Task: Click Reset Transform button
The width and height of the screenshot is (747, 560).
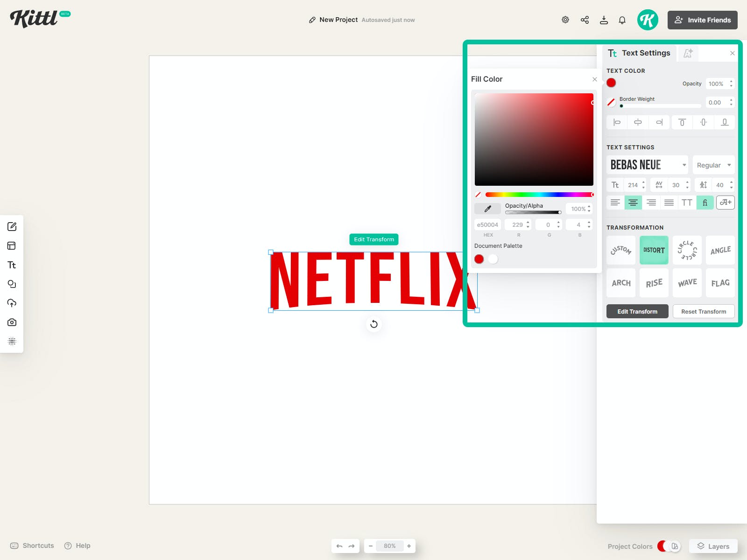Action: [x=704, y=311]
